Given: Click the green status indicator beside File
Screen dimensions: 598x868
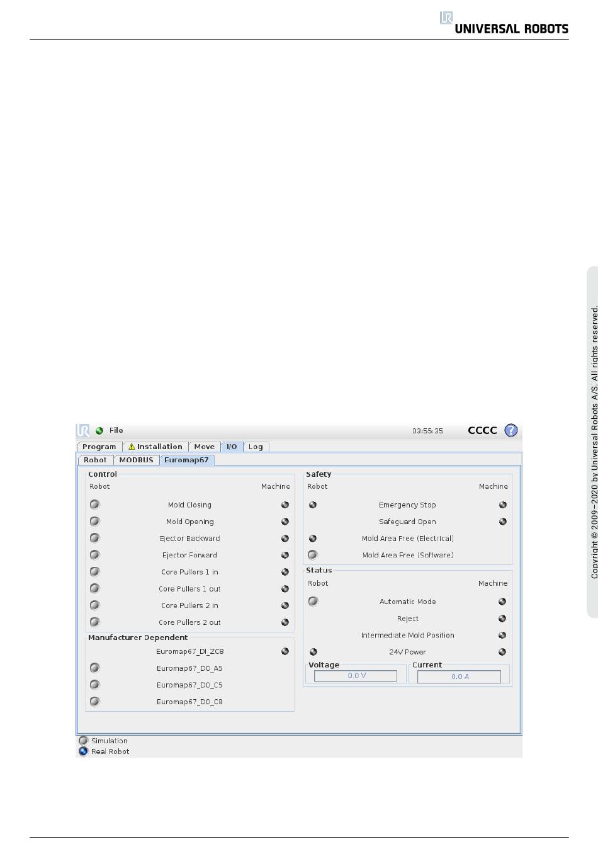Looking at the screenshot, I should pyautogui.click(x=99, y=431).
